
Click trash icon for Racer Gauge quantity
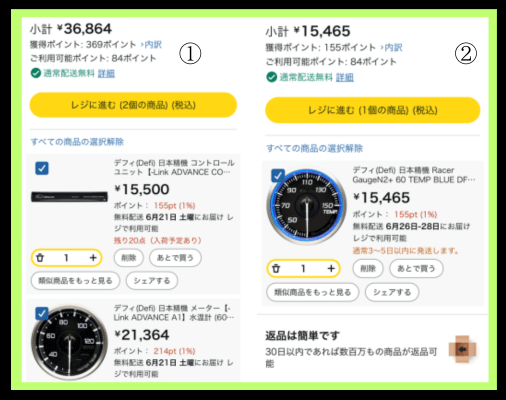tap(276, 268)
